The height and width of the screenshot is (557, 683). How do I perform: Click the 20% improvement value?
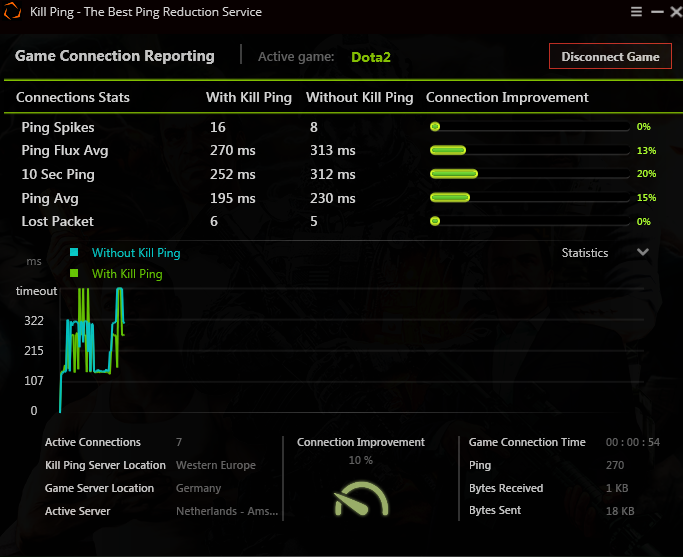click(x=646, y=174)
